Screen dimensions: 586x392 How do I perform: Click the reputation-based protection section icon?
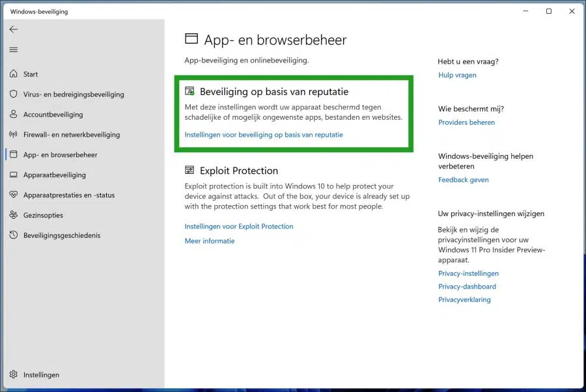point(189,91)
